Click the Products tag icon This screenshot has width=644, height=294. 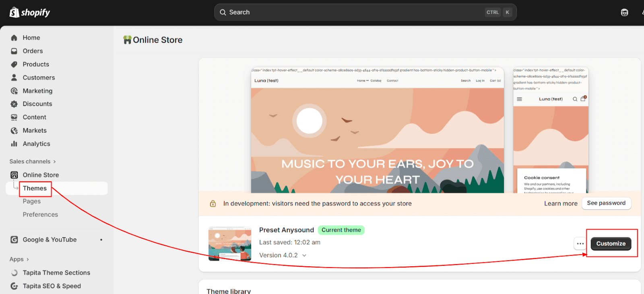tap(14, 64)
